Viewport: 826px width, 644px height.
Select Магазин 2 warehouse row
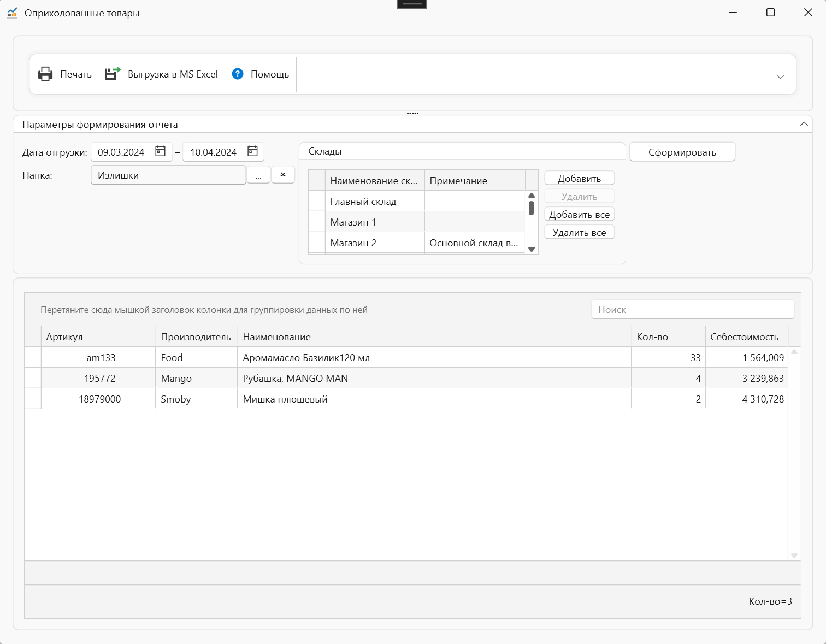click(x=417, y=243)
